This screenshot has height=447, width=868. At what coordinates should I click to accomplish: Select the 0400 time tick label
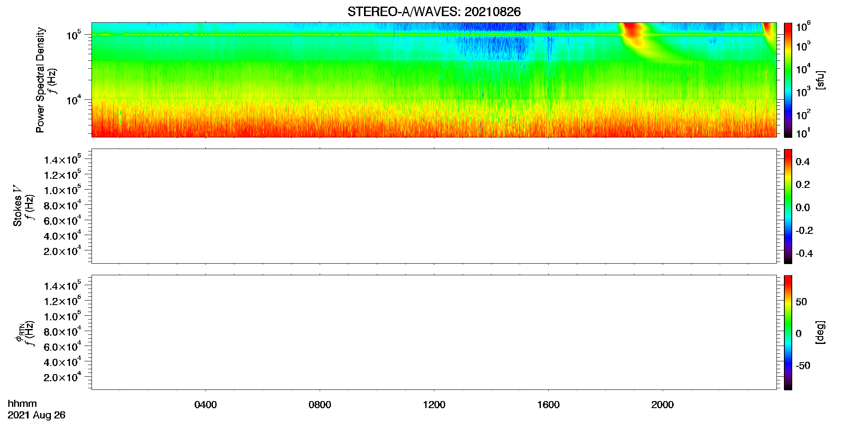pyautogui.click(x=205, y=405)
